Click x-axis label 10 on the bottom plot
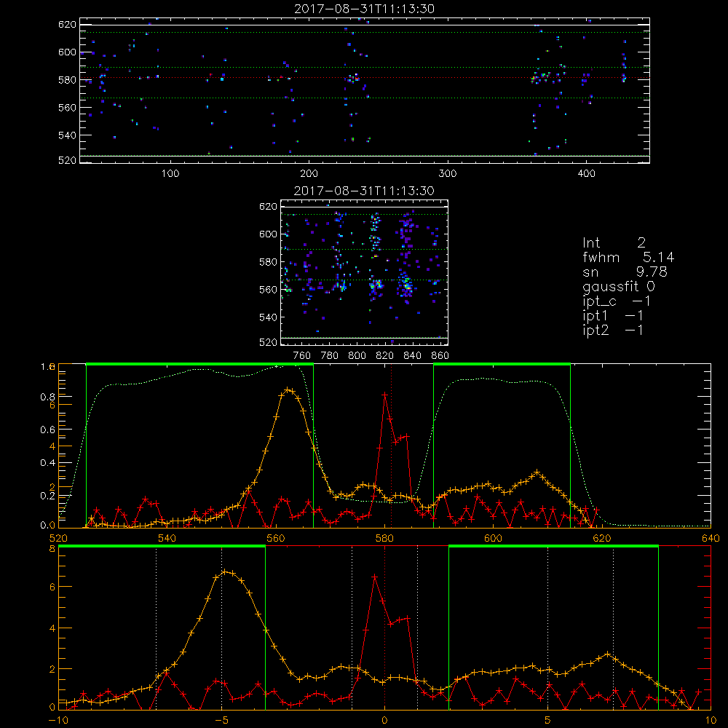The width and height of the screenshot is (728, 728). (711, 720)
